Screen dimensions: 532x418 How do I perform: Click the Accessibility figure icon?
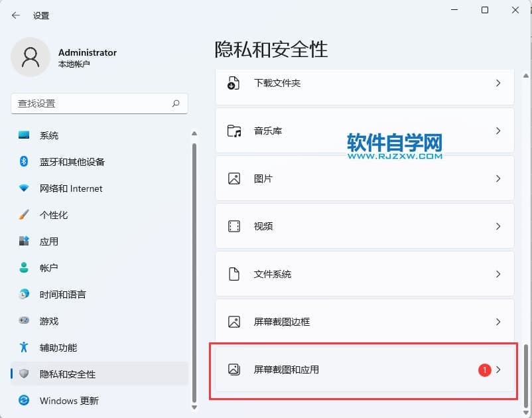tap(25, 348)
